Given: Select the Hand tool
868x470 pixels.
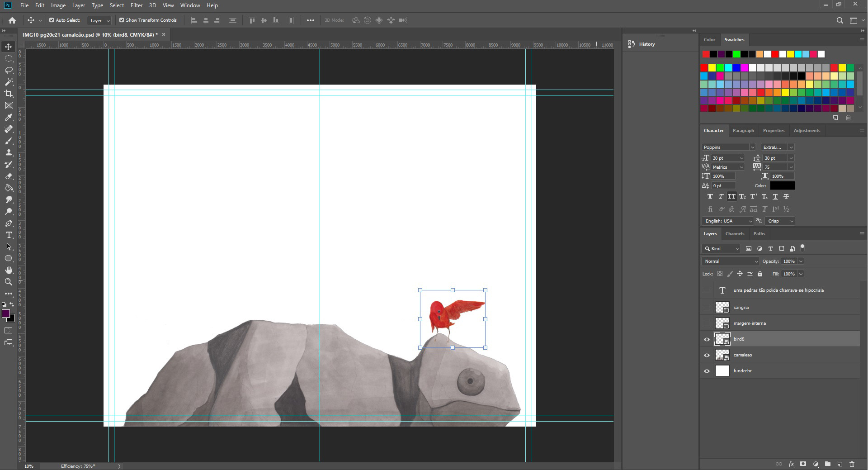Looking at the screenshot, I should [9, 270].
